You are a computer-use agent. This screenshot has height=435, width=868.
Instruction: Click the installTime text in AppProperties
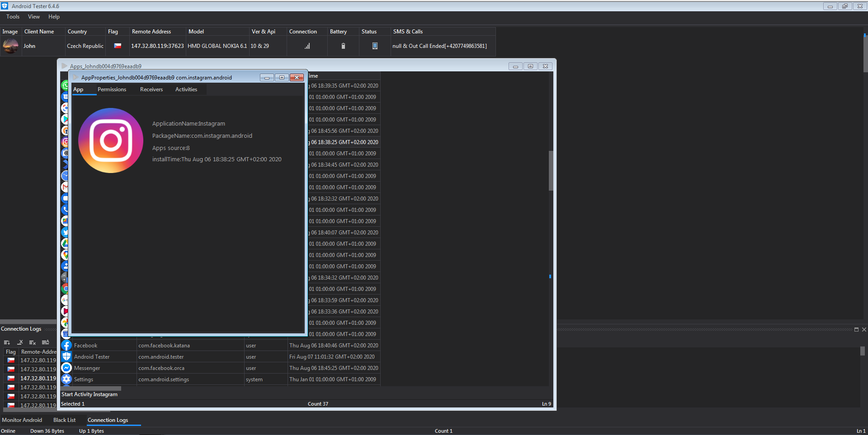click(217, 159)
